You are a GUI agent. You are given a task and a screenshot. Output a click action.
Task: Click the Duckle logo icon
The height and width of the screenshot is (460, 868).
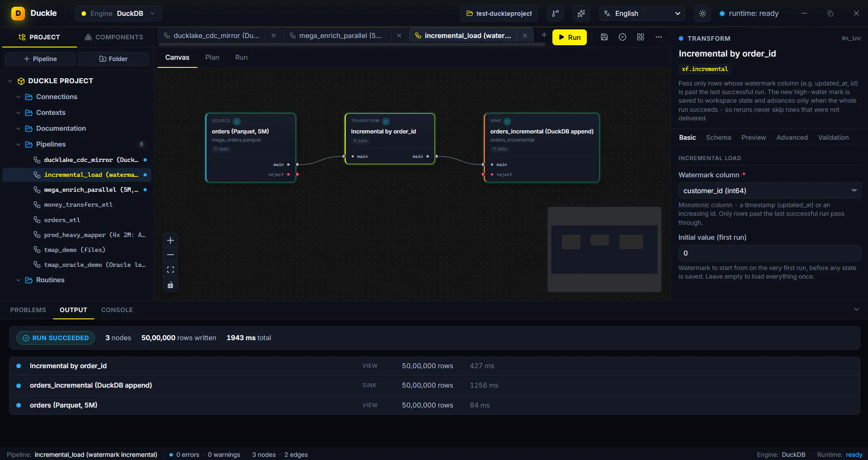click(18, 14)
